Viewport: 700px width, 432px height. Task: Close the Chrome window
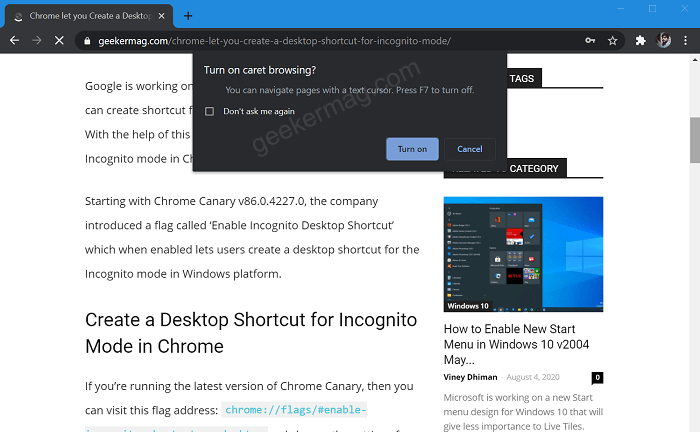[x=684, y=8]
